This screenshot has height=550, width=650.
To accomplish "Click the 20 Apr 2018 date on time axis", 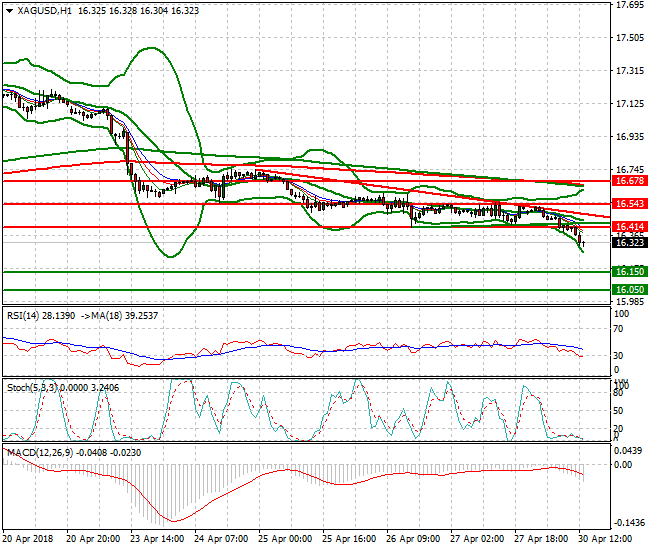I will 31,537.
